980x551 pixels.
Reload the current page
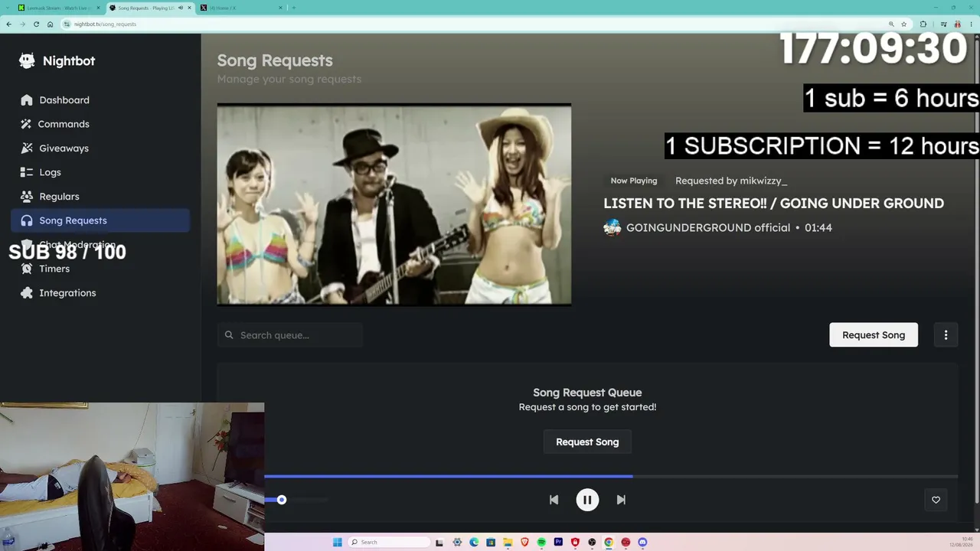point(36,24)
